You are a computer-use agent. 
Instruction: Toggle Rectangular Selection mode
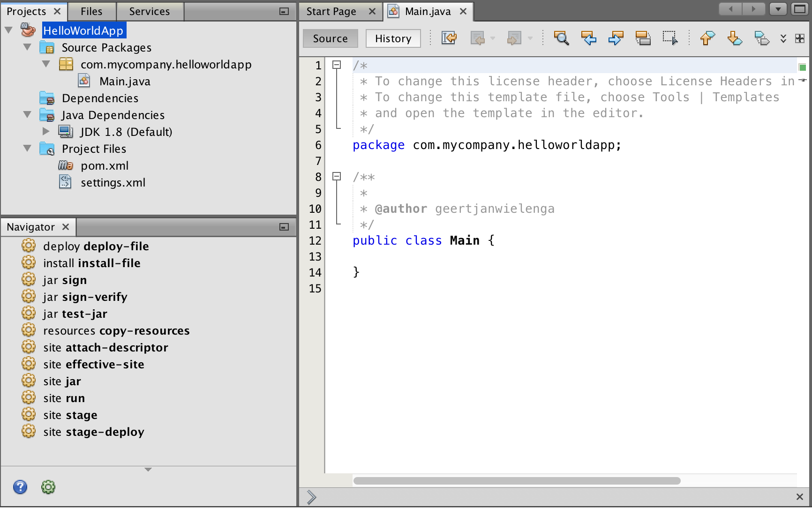[x=670, y=38]
